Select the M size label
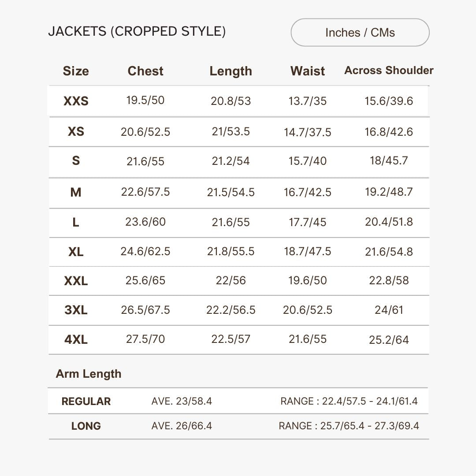 tap(76, 193)
